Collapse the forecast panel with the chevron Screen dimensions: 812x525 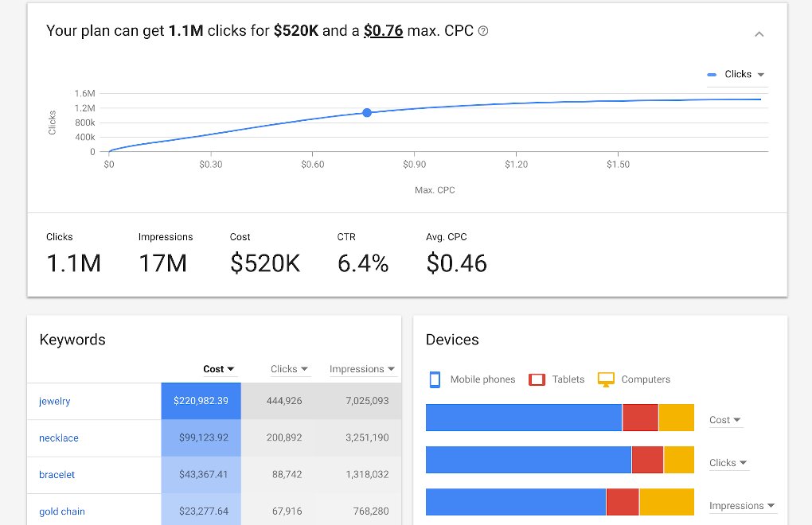(759, 34)
